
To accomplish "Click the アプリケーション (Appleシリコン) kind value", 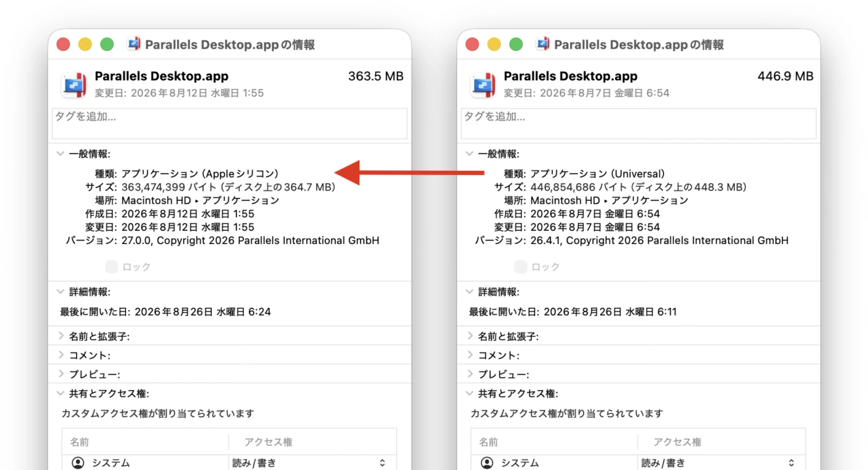I will [x=201, y=174].
